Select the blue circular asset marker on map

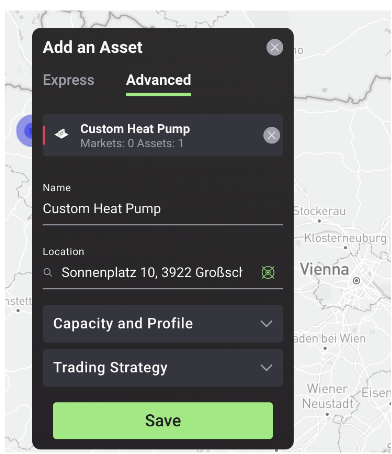click(x=25, y=131)
